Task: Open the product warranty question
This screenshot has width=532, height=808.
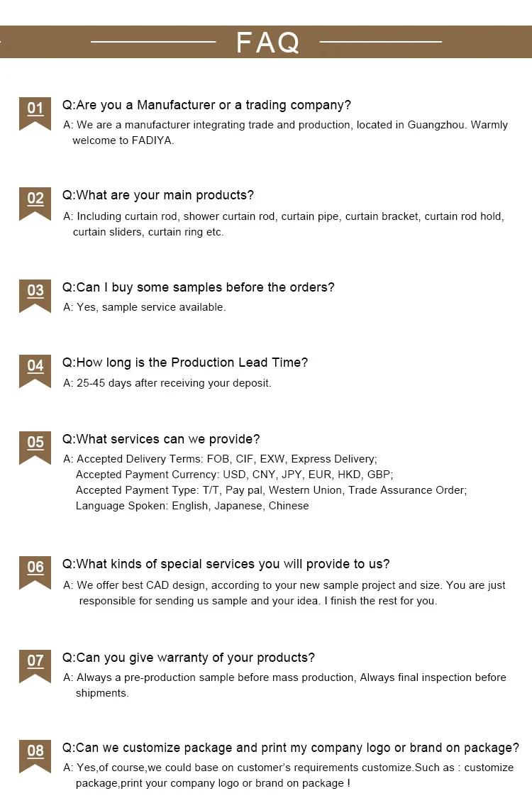Action: click(x=188, y=658)
